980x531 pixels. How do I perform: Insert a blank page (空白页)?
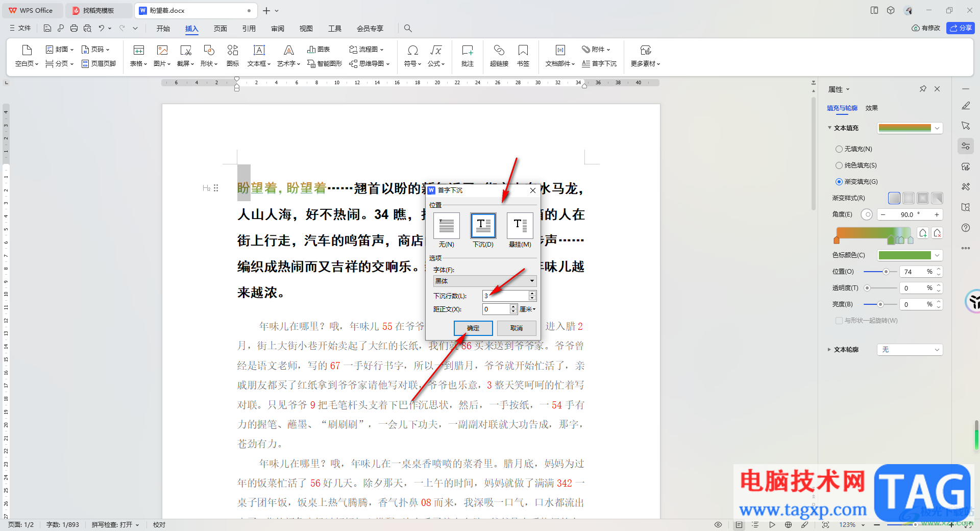click(27, 56)
